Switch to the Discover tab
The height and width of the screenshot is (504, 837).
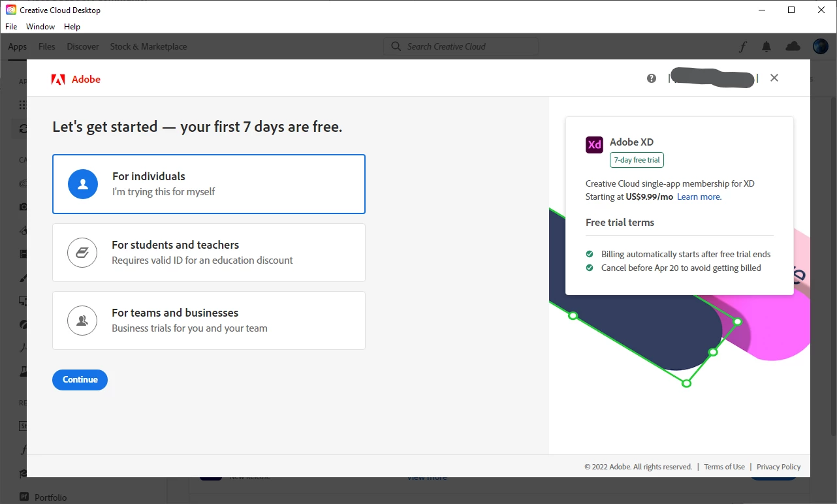pos(83,46)
